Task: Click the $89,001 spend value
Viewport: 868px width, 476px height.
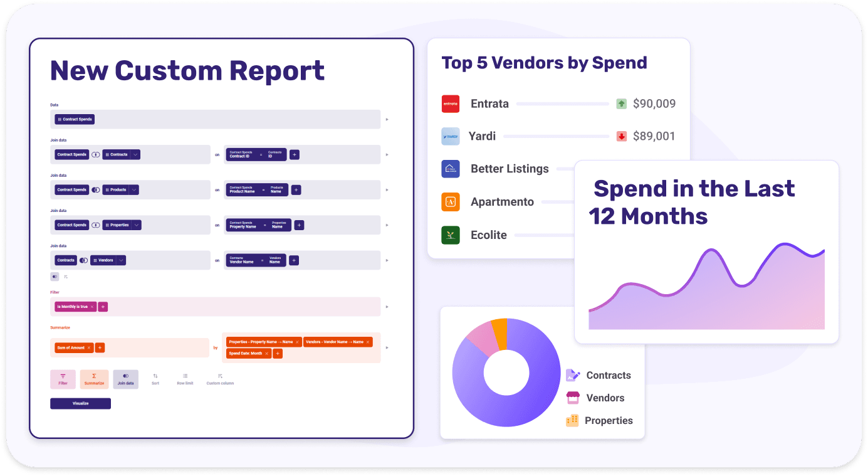Action: (x=654, y=136)
